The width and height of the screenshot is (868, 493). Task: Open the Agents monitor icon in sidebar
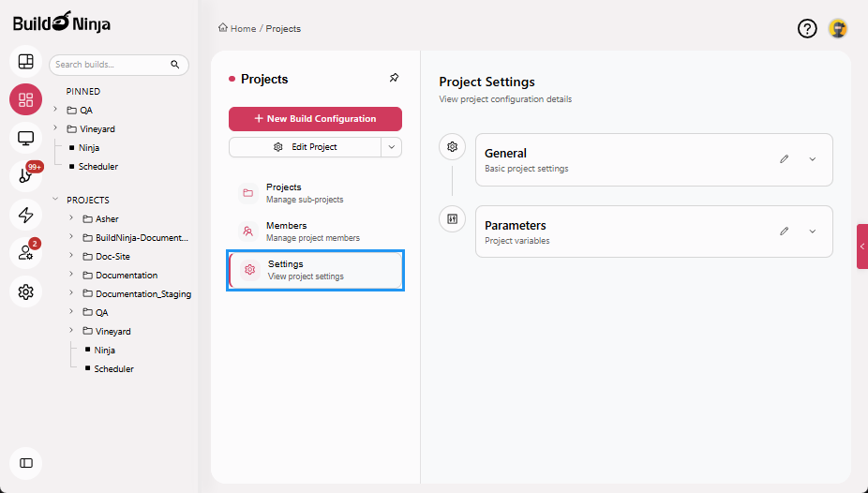[26, 138]
